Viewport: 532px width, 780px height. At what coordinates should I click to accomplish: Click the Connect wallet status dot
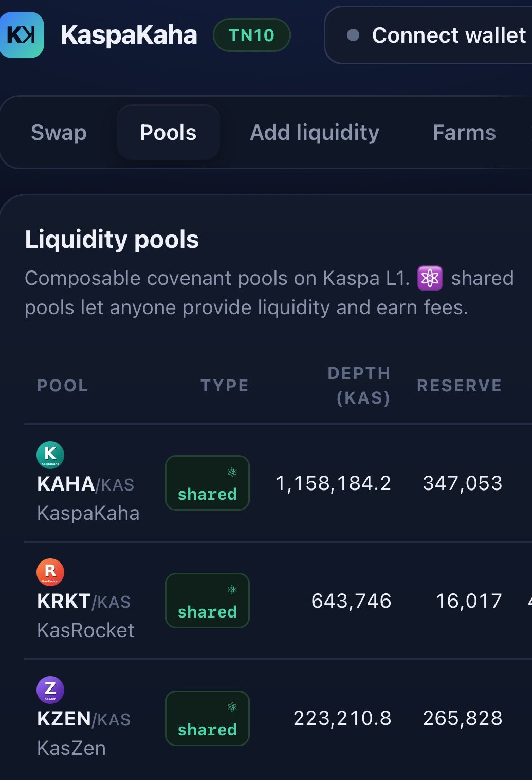353,35
